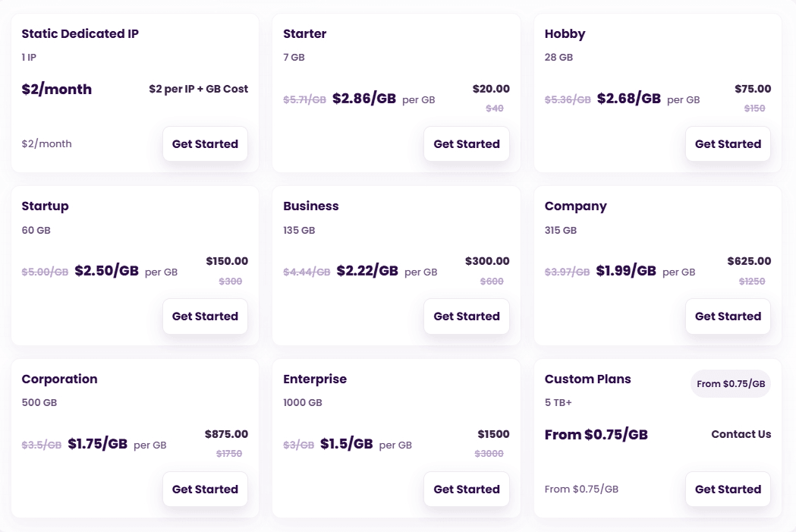Select the Enterprise plan title
The image size is (796, 532).
pyautogui.click(x=315, y=379)
